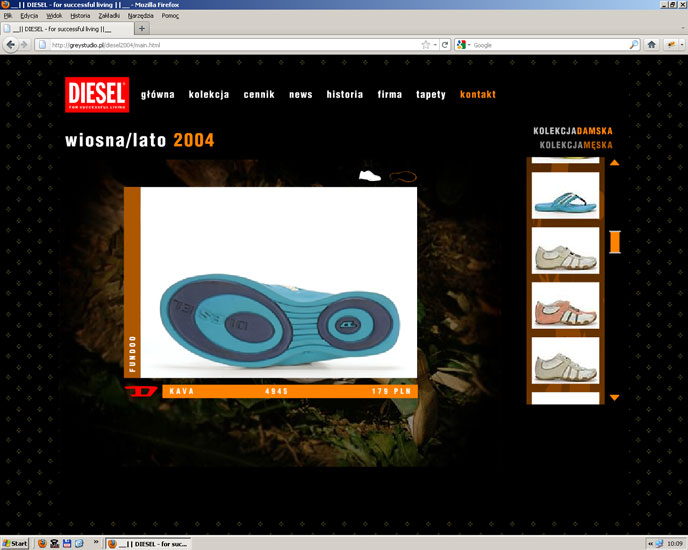
Task: Switch to KOLEKCJA DAMSKA
Action: coord(573,131)
